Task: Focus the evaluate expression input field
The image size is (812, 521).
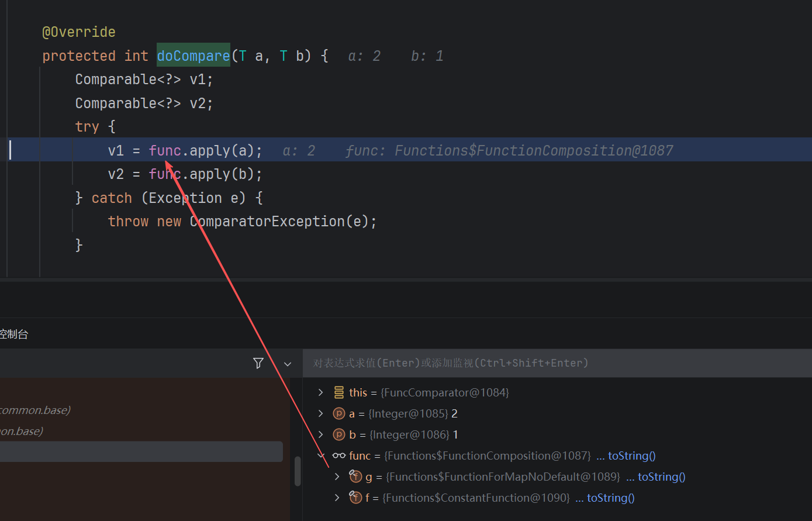Action: pos(557,363)
